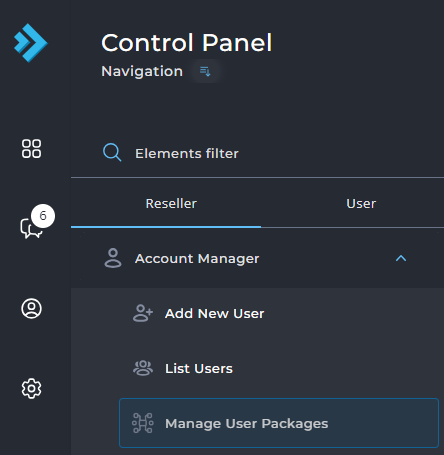444x455 pixels.
Task: Click the Add New User person-plus icon
Action: click(x=143, y=313)
